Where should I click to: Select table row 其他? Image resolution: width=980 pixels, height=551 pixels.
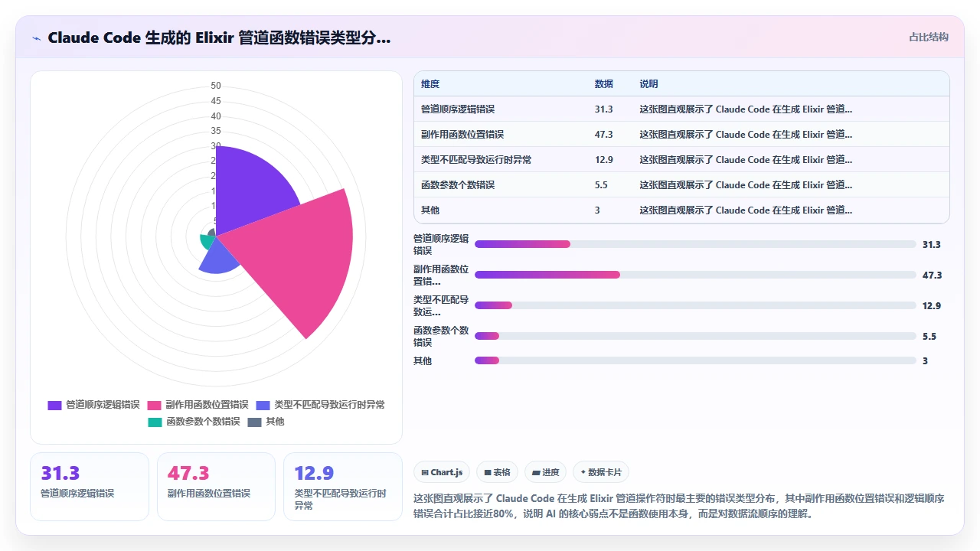681,210
